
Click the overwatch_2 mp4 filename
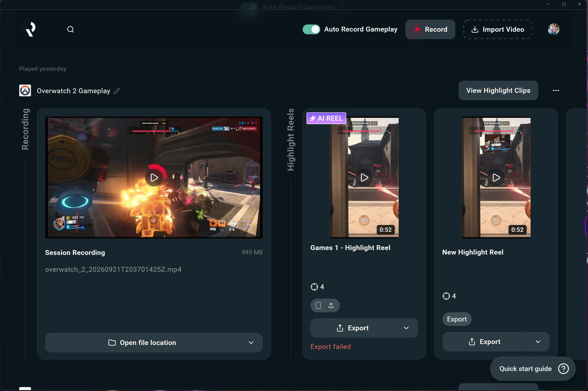pos(113,269)
